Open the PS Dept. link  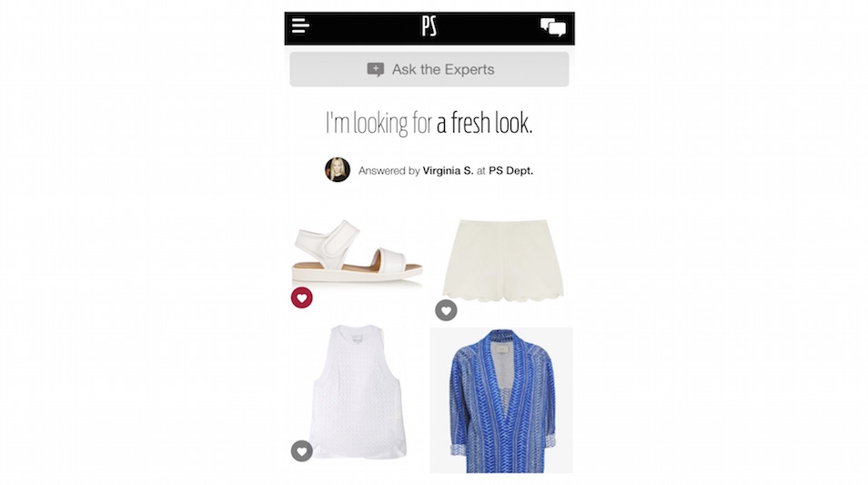pos(510,170)
